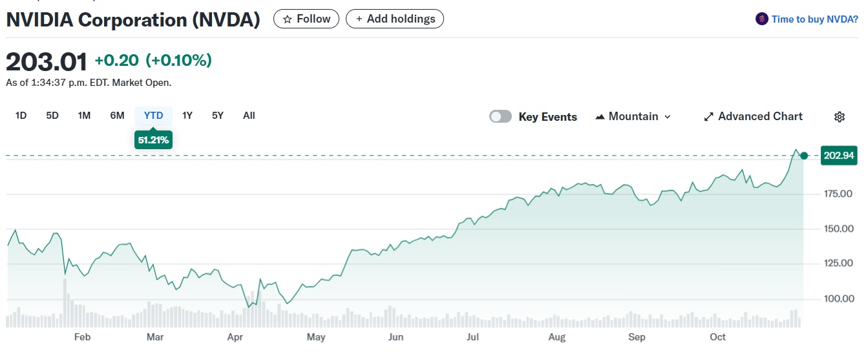The image size is (868, 352).
Task: Click green dot at chart's latest price
Action: point(804,156)
